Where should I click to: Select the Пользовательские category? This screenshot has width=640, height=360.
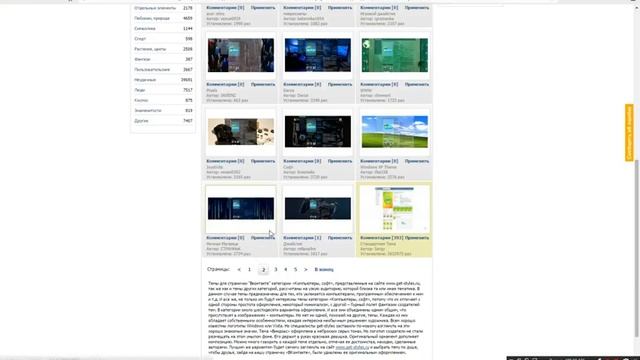coord(163,69)
